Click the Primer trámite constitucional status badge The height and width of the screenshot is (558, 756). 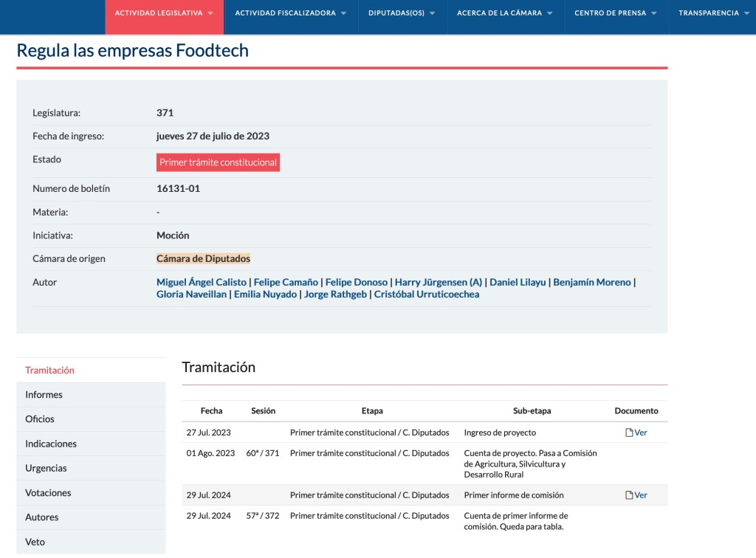pyautogui.click(x=218, y=162)
